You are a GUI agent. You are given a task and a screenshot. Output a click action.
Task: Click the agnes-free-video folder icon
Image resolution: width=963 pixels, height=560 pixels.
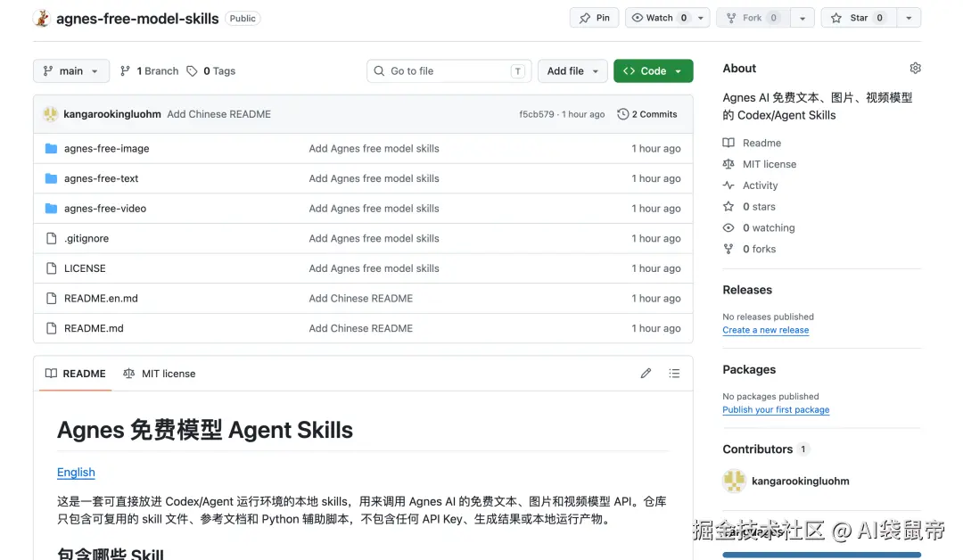[x=51, y=209]
